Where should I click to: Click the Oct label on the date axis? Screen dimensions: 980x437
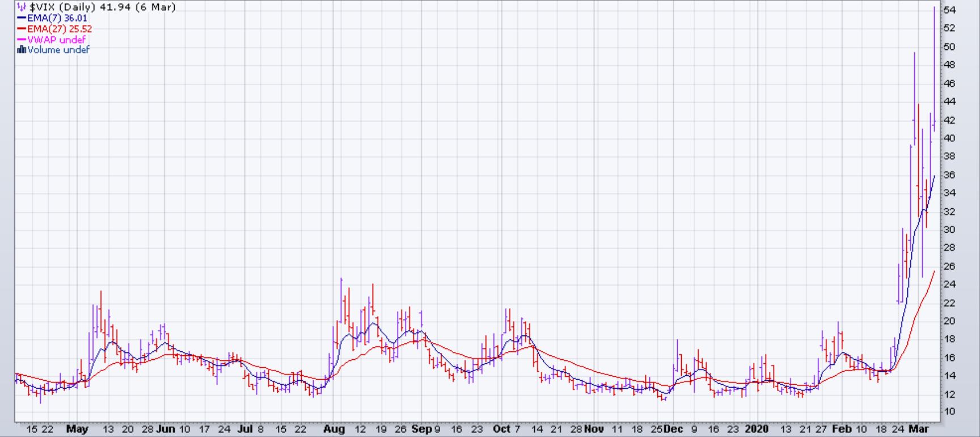(x=501, y=429)
